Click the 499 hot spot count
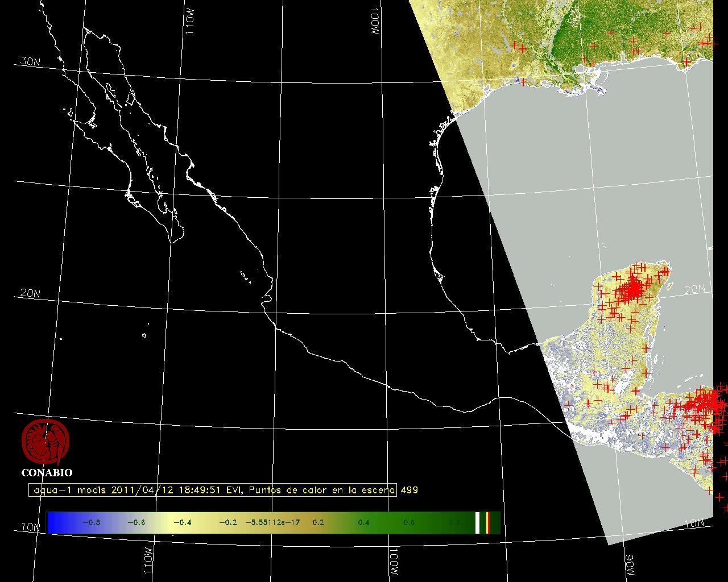The width and height of the screenshot is (728, 582). click(409, 490)
